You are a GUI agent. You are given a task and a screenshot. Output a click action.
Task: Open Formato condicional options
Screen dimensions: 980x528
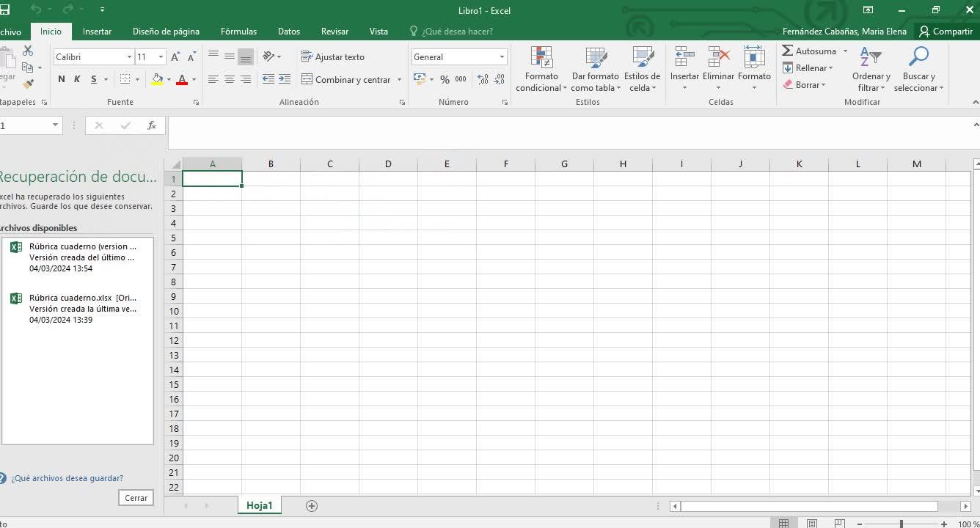click(541, 70)
